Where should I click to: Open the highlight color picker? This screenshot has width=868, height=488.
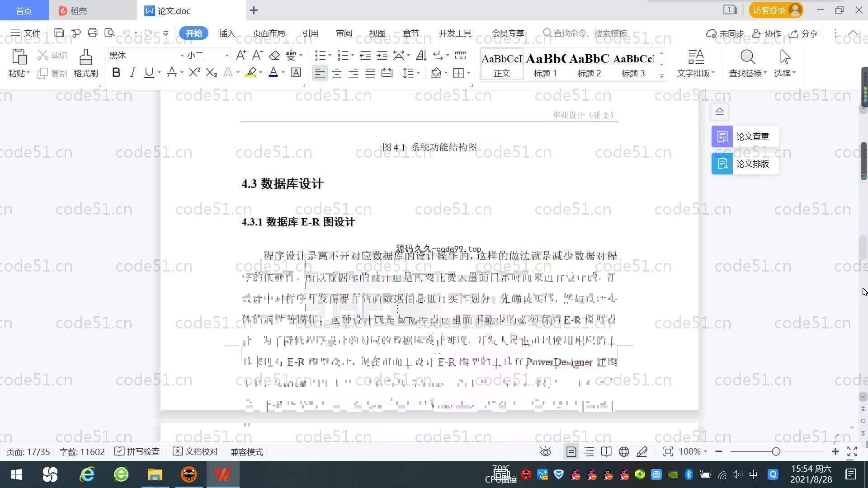pyautogui.click(x=260, y=73)
